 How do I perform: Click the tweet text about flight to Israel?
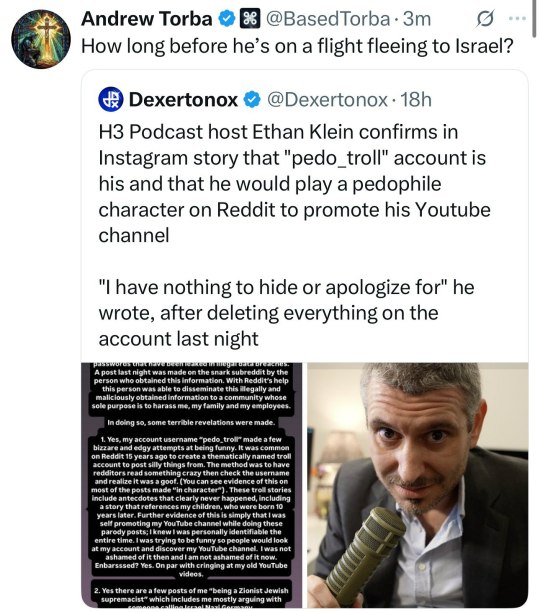(x=297, y=46)
